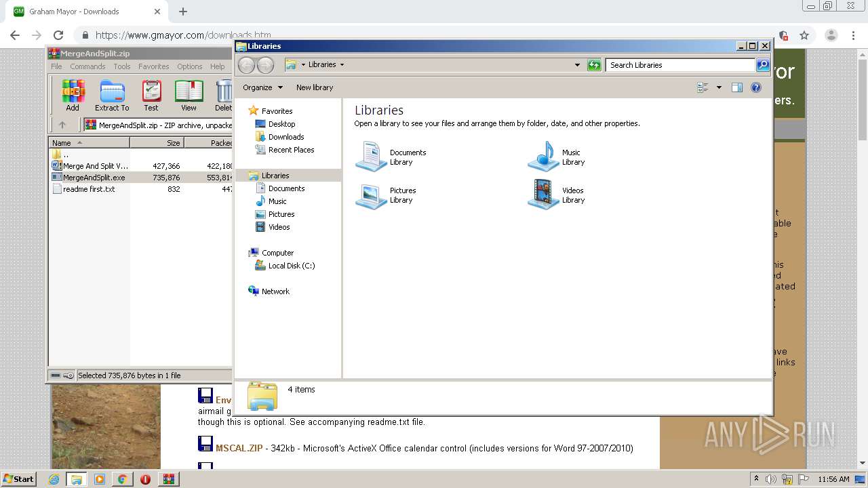Select Music under Libraries tree

click(x=277, y=201)
